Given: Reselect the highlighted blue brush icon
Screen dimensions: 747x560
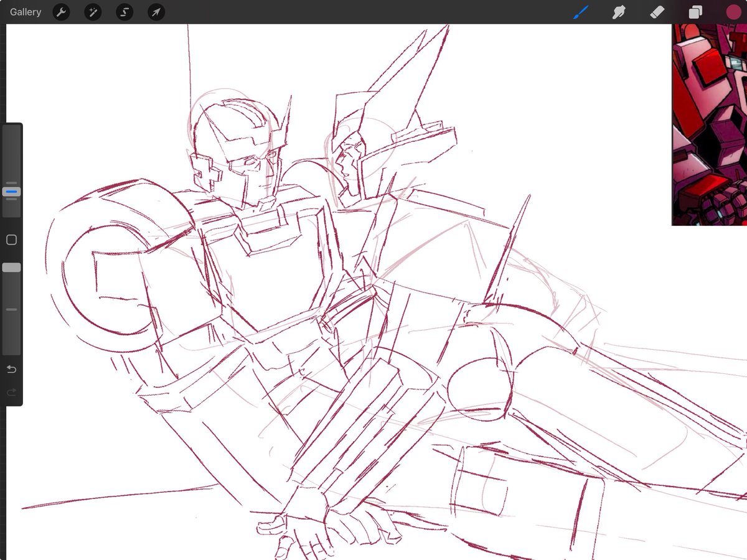Looking at the screenshot, I should point(580,12).
